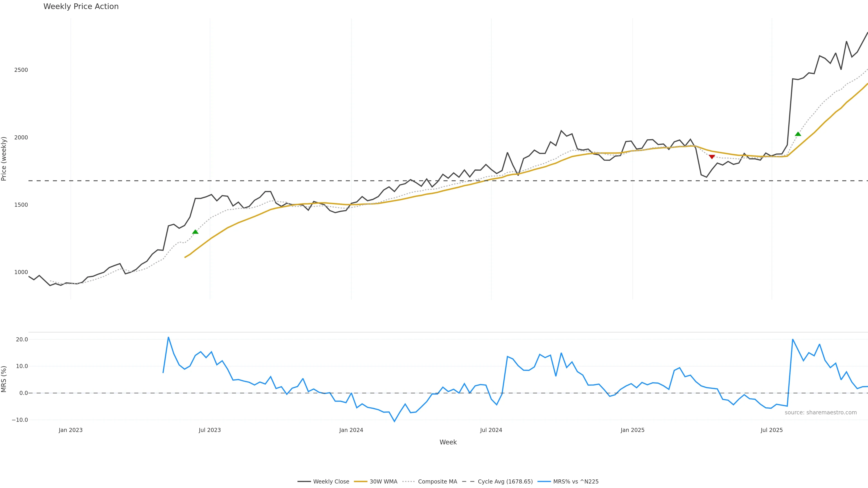Open the source: sharemaestro.com link
The width and height of the screenshot is (868, 488).
click(821, 413)
